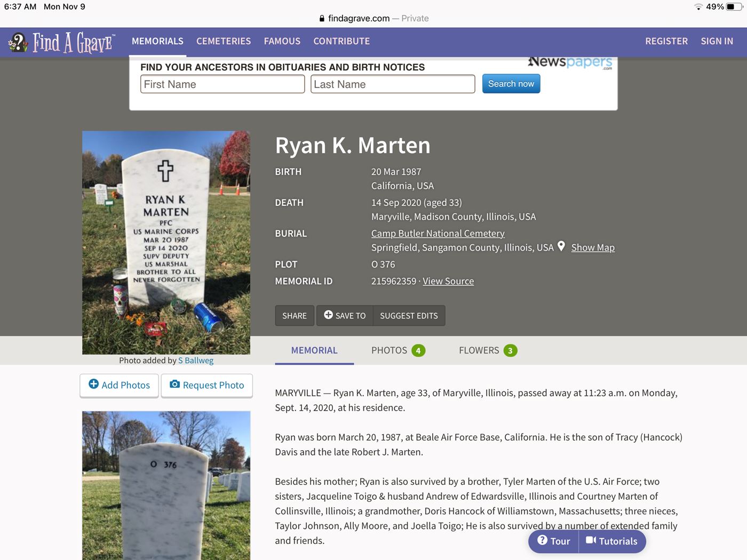747x560 pixels.
Task: Click into the Last Name field
Action: pyautogui.click(x=393, y=84)
